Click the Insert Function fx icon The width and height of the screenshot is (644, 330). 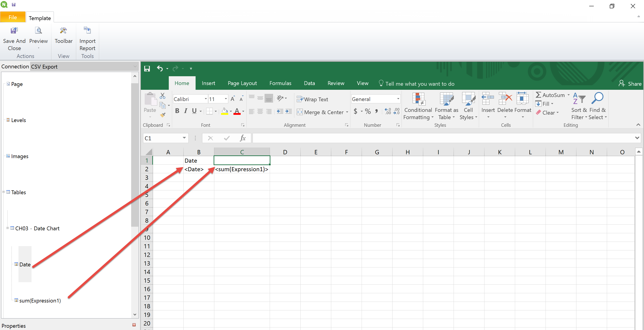tap(242, 138)
